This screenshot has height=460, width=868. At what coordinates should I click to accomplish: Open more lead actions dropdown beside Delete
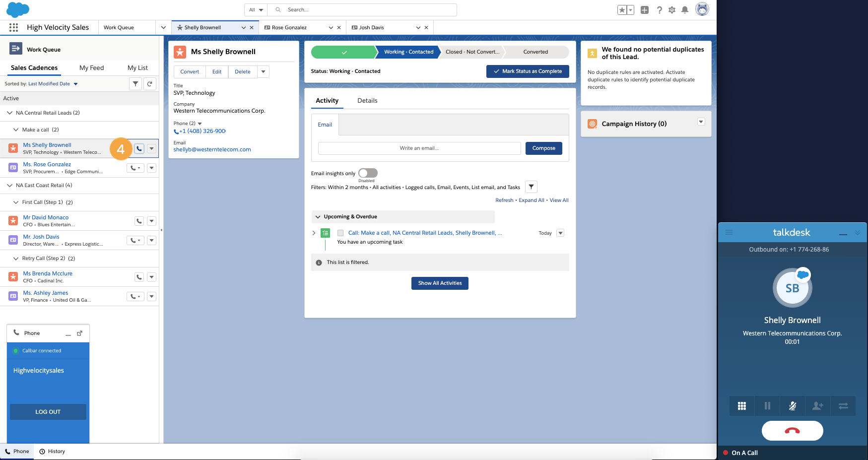263,71
